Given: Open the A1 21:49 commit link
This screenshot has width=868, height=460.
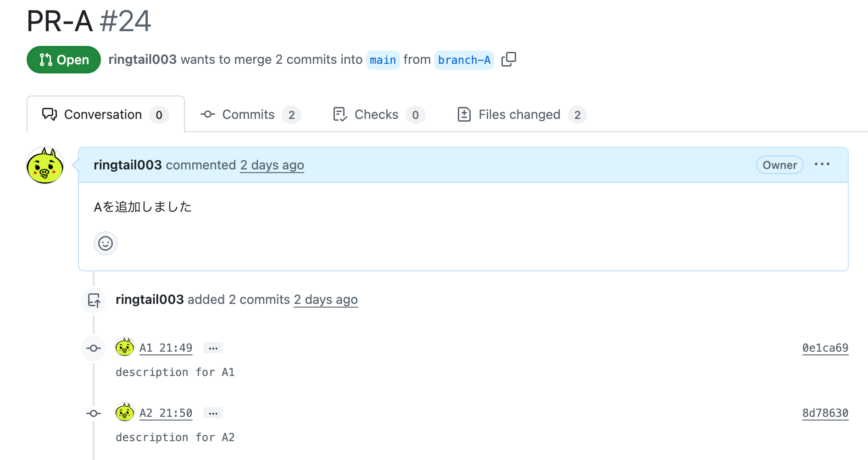Looking at the screenshot, I should coord(166,348).
